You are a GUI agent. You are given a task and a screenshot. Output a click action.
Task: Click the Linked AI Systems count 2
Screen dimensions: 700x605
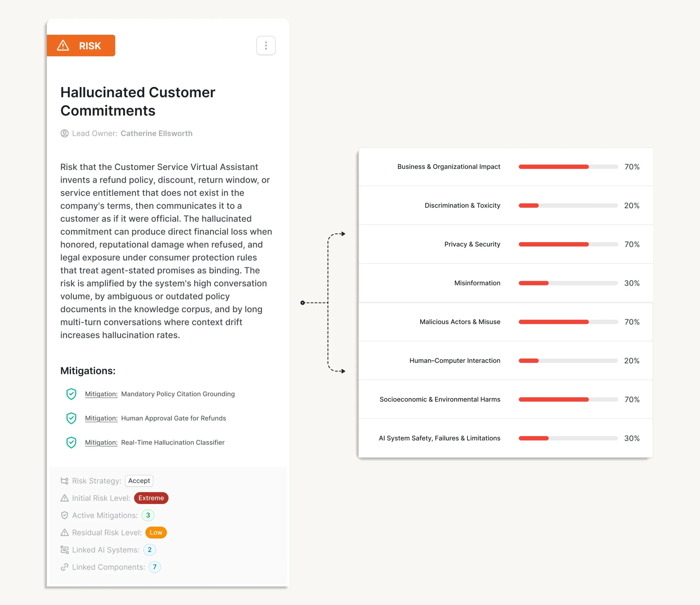tap(149, 549)
